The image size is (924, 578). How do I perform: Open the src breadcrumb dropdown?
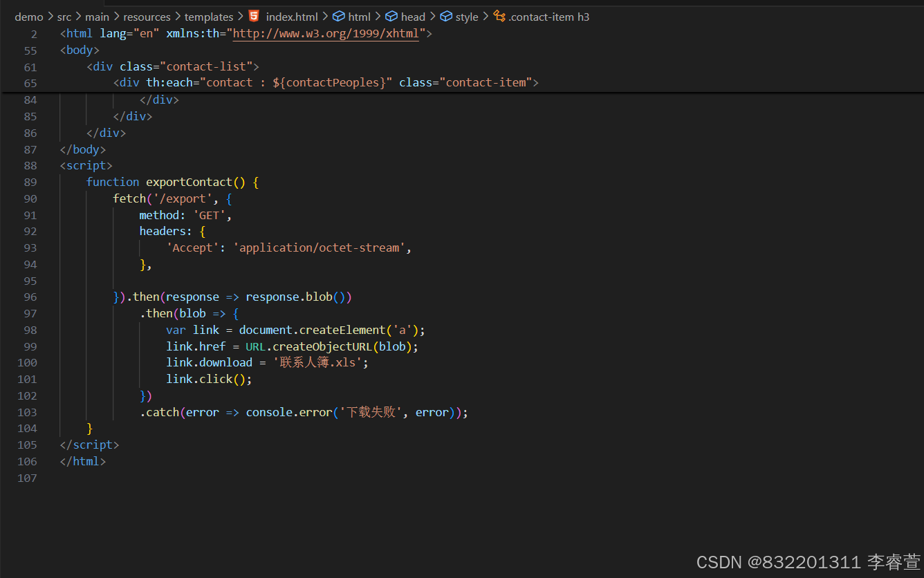click(64, 16)
